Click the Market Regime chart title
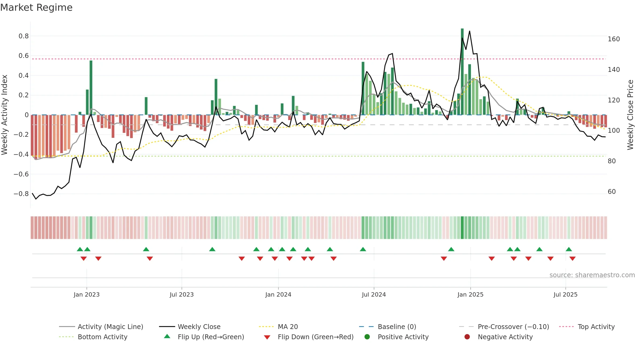 pos(36,8)
